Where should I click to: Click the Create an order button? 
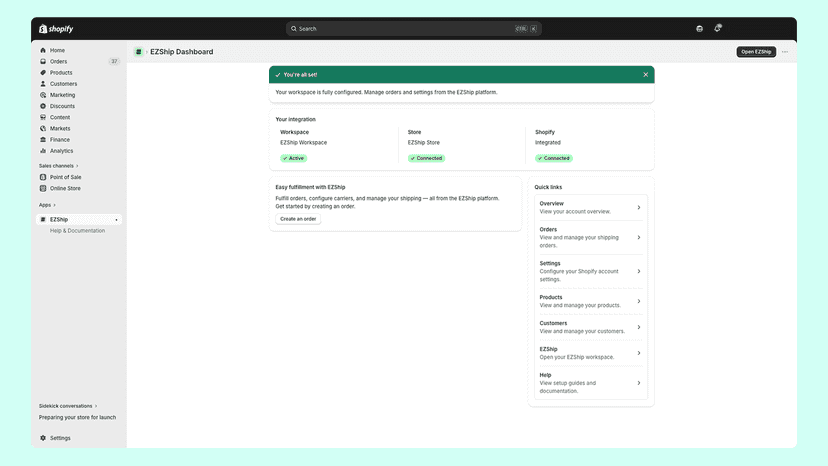click(x=298, y=219)
